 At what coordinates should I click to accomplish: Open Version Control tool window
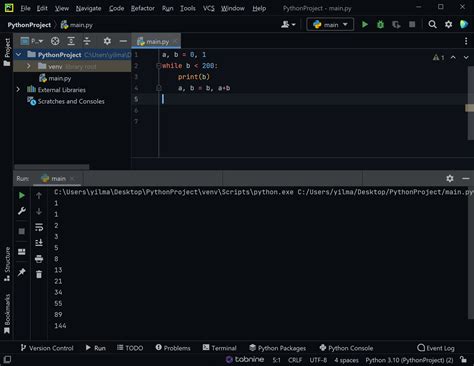(47, 348)
